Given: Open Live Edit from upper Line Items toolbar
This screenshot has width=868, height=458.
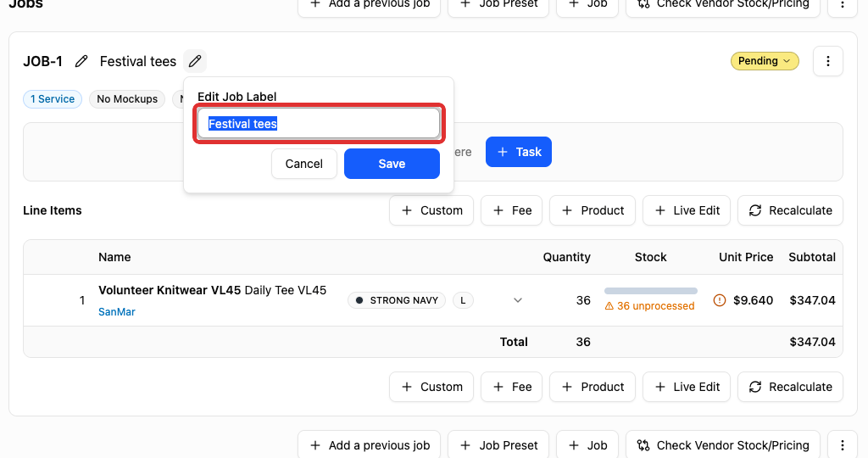Looking at the screenshot, I should (x=687, y=210).
